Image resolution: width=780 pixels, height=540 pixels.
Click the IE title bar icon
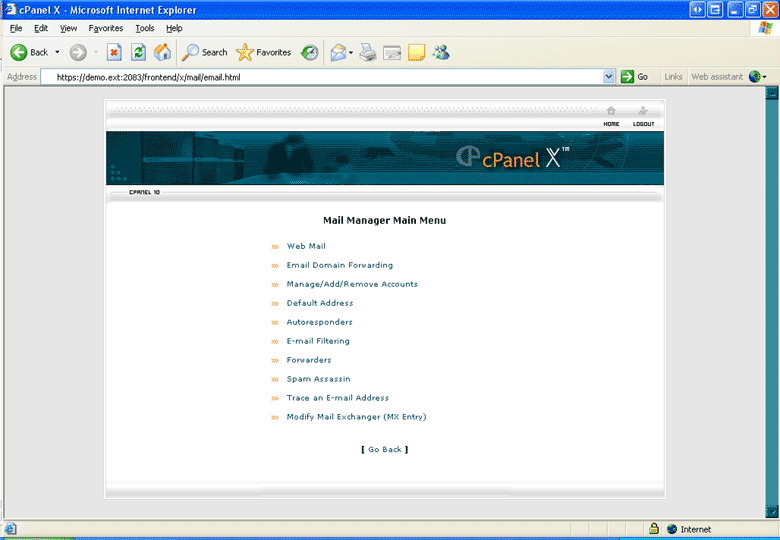click(x=10, y=9)
